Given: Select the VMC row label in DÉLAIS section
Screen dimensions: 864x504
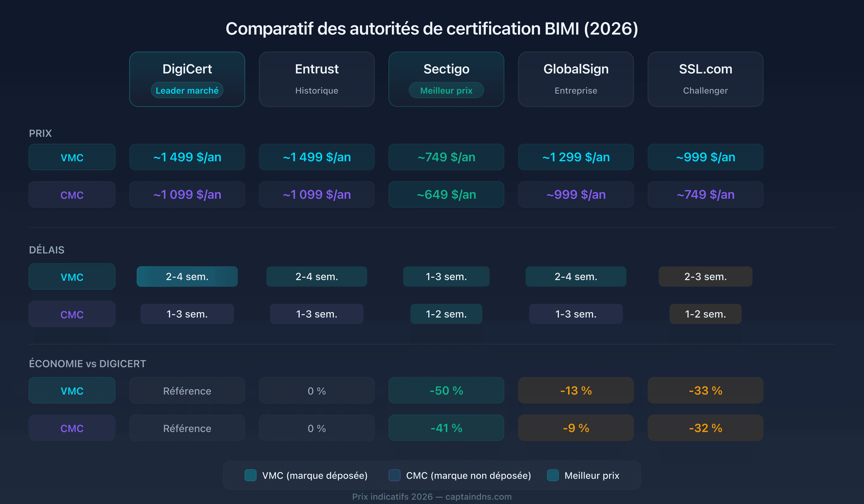Looking at the screenshot, I should (72, 276).
